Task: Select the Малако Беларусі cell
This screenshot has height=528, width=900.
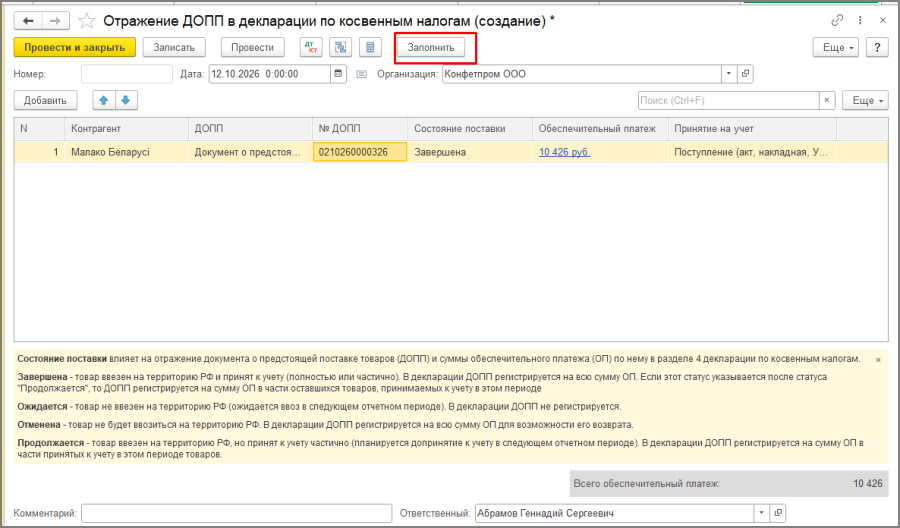Action: (126, 152)
